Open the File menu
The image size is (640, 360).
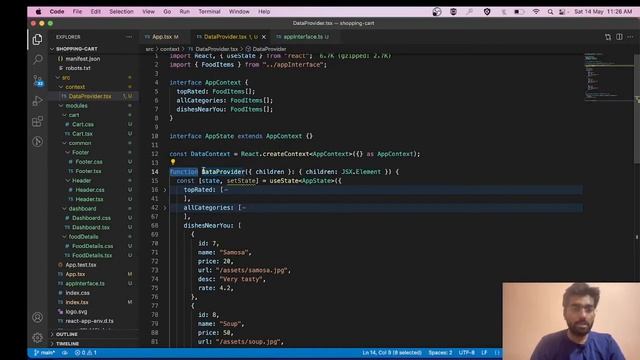pyautogui.click(x=78, y=12)
